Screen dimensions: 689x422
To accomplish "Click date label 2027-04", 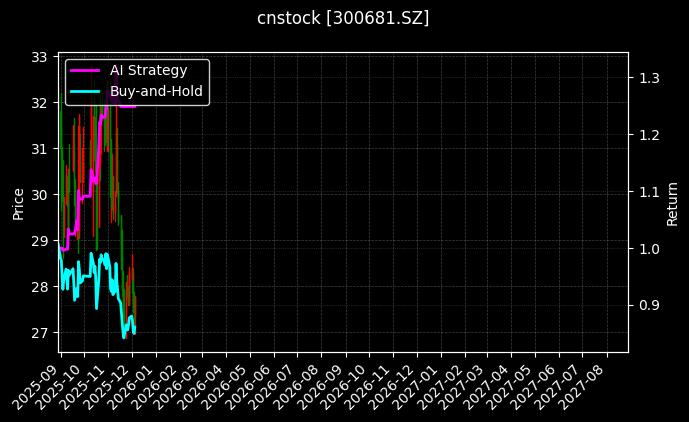I will [x=485, y=386].
